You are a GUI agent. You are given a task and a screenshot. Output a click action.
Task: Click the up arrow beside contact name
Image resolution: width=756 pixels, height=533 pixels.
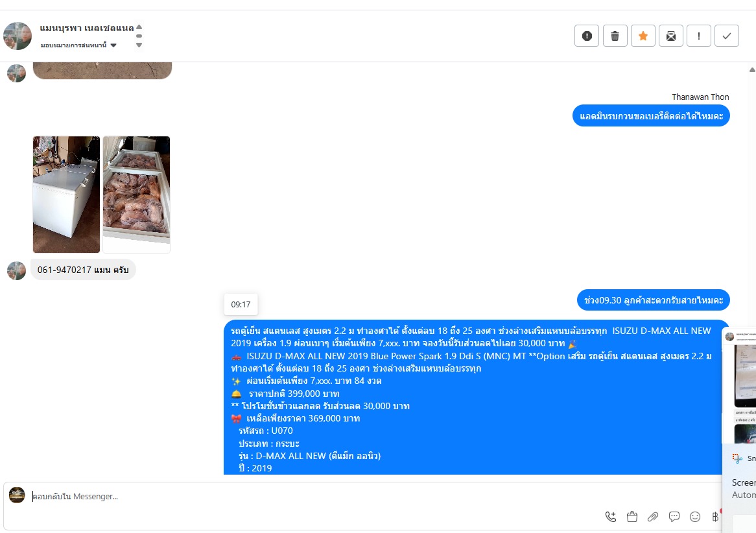coord(139,27)
